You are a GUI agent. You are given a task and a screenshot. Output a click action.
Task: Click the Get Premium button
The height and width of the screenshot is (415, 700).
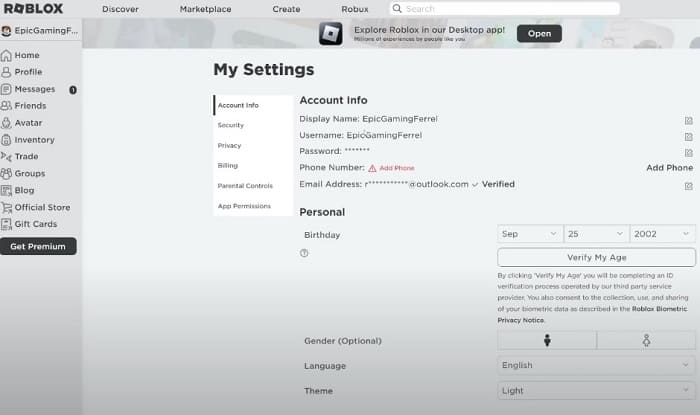click(x=38, y=246)
